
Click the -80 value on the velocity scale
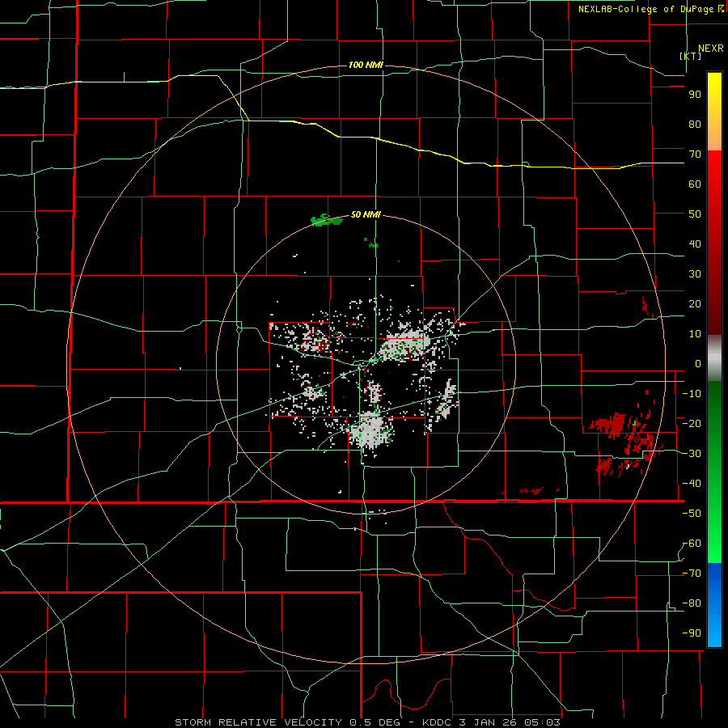pos(692,603)
